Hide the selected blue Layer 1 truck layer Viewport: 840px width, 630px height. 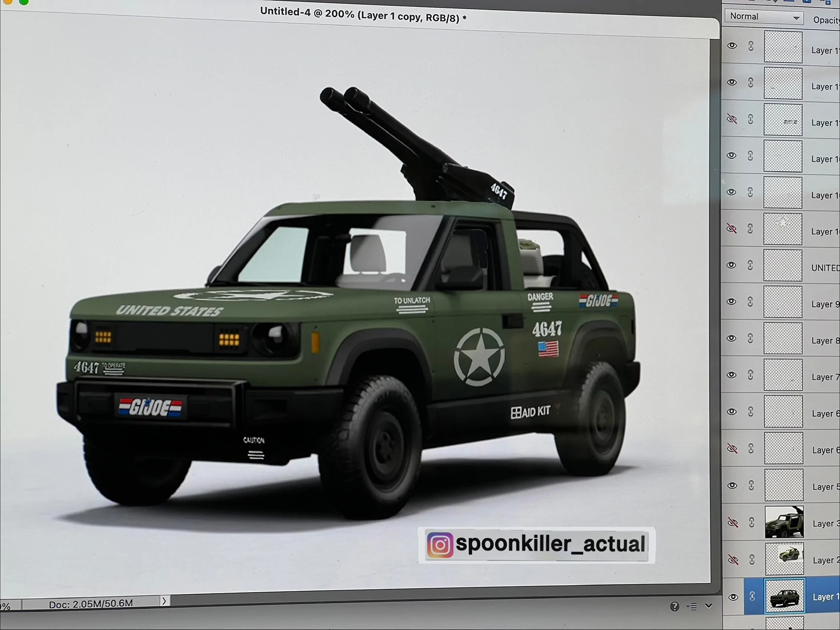click(733, 597)
